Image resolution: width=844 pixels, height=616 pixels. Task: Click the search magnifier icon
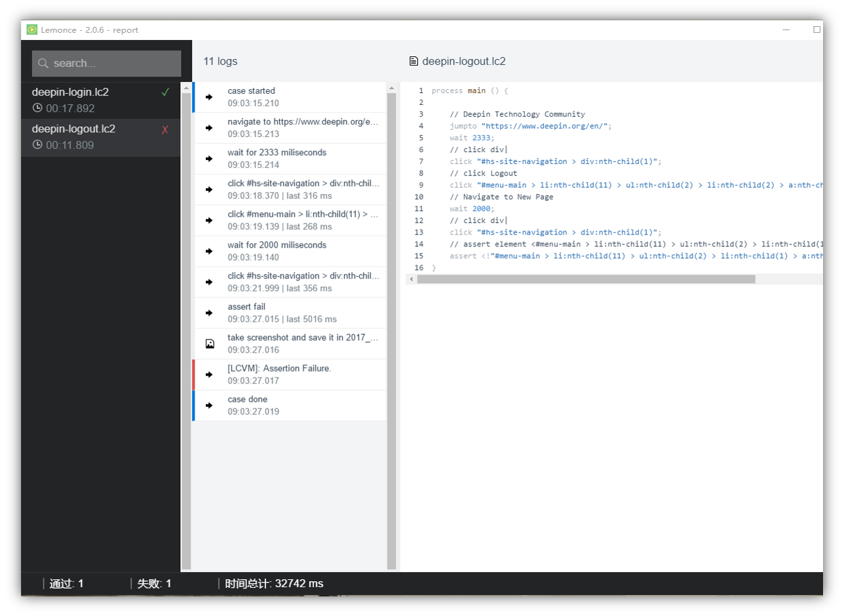[43, 64]
